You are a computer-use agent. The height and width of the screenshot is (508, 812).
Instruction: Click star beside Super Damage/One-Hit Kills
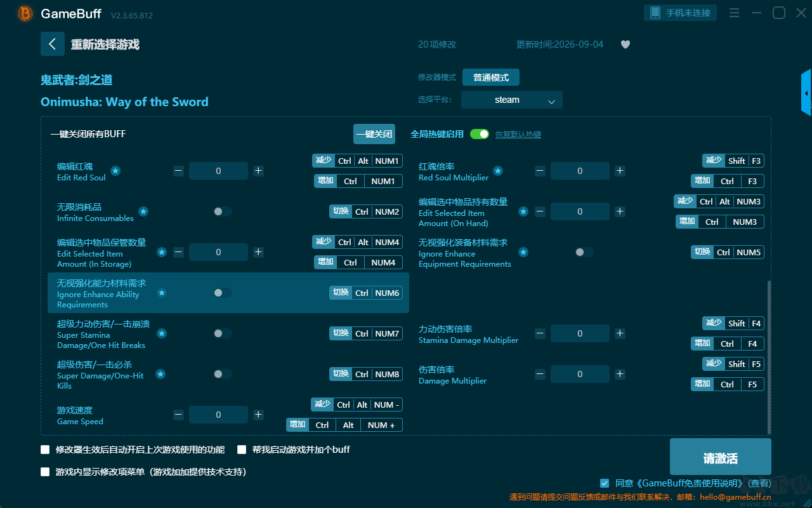(x=160, y=374)
